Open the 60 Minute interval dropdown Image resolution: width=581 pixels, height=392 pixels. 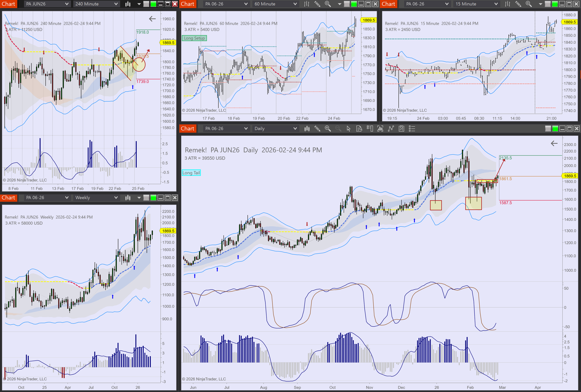275,4
